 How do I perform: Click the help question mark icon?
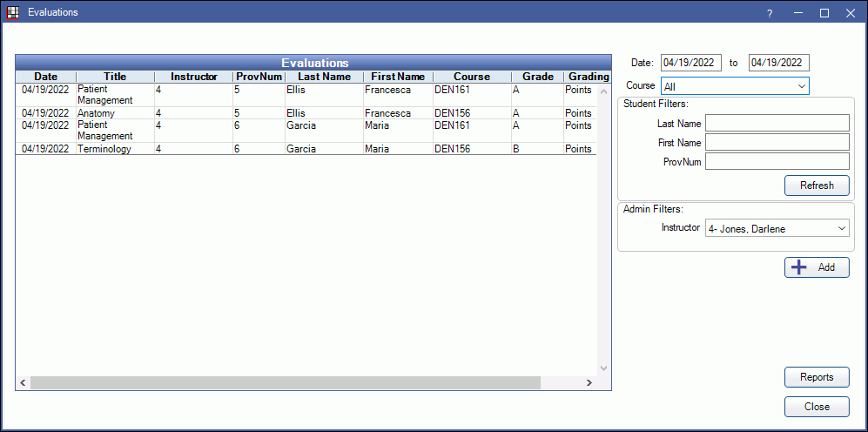point(770,13)
